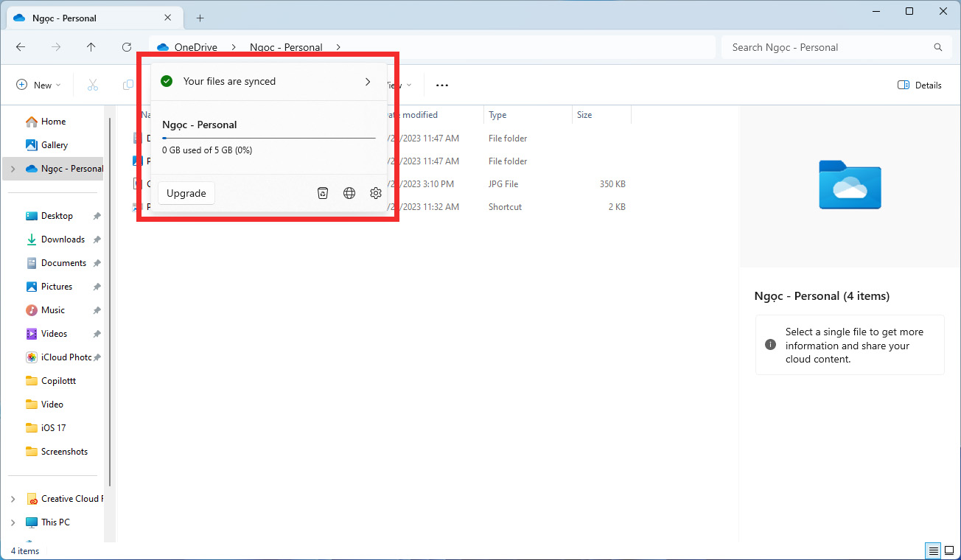Open the Screenshots folder in sidebar

64,452
